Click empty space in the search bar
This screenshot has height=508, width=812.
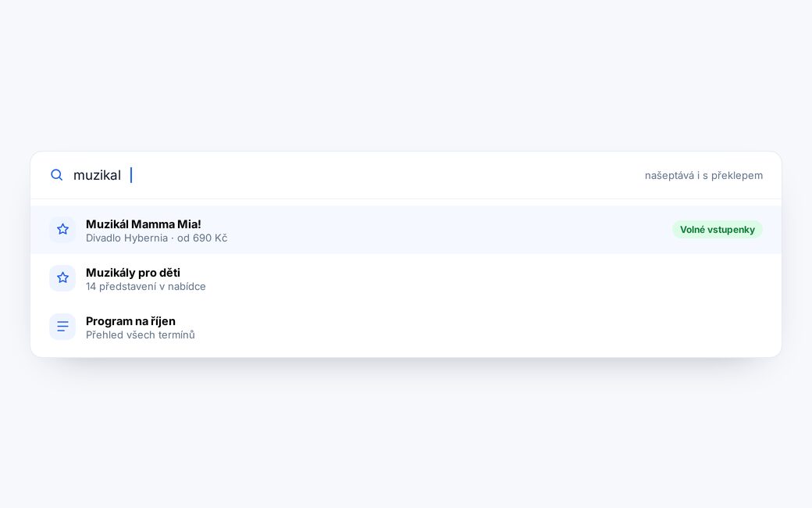click(x=383, y=175)
